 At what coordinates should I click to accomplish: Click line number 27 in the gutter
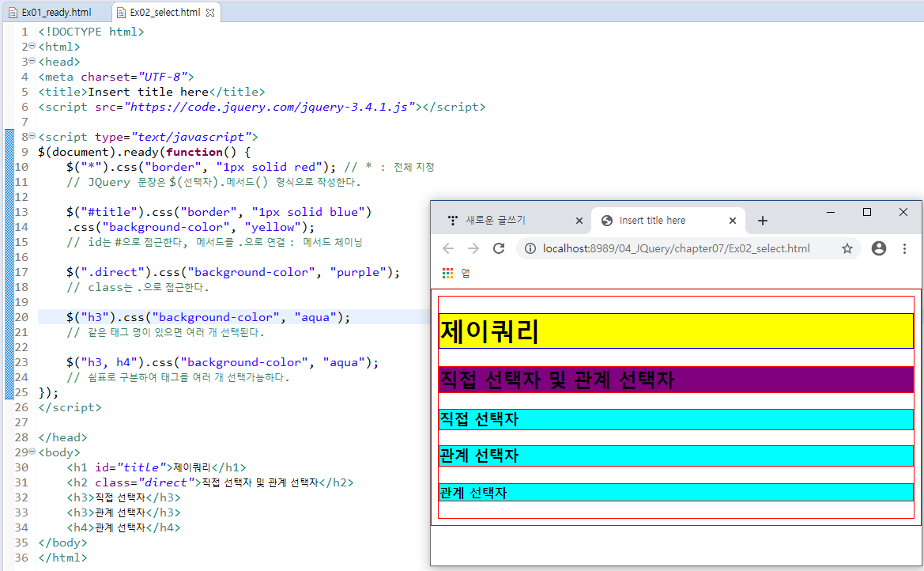coord(21,422)
